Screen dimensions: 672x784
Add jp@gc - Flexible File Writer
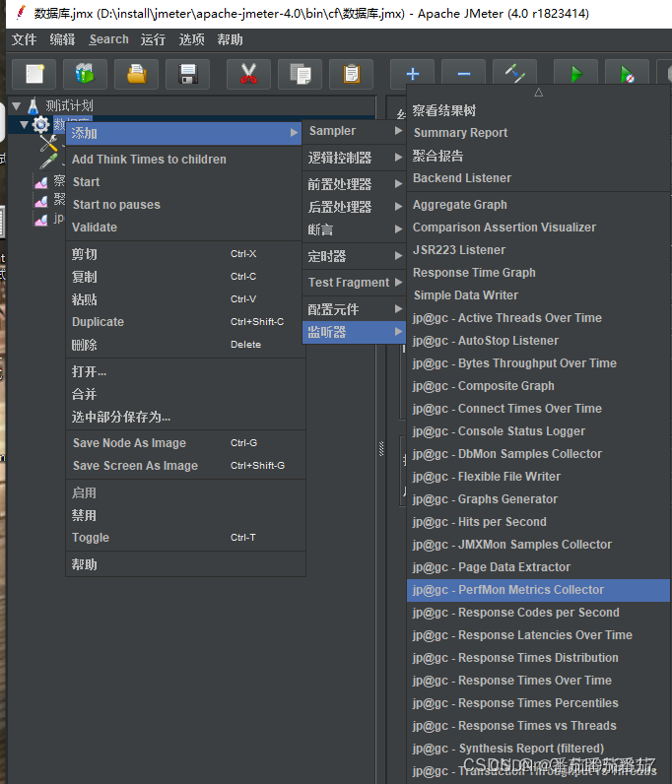pyautogui.click(x=538, y=477)
